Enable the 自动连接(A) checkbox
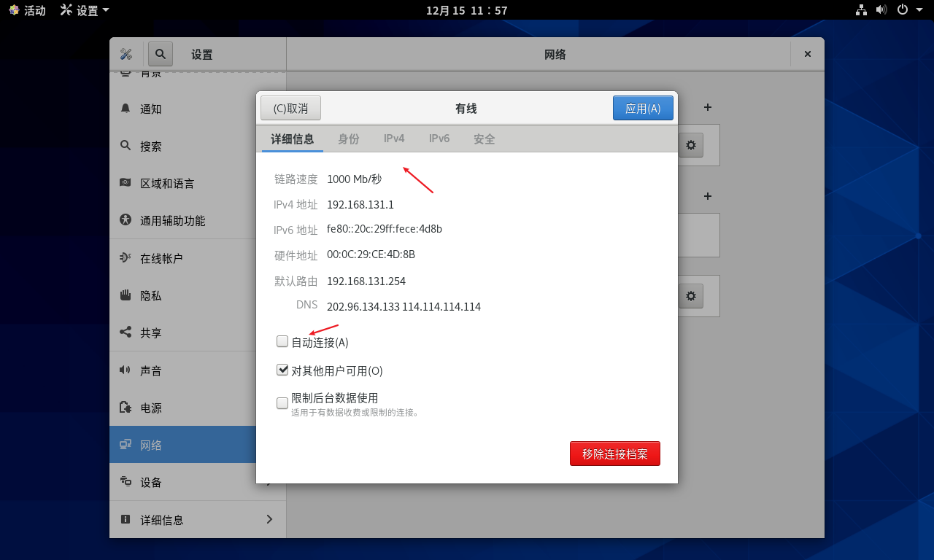 coord(282,341)
